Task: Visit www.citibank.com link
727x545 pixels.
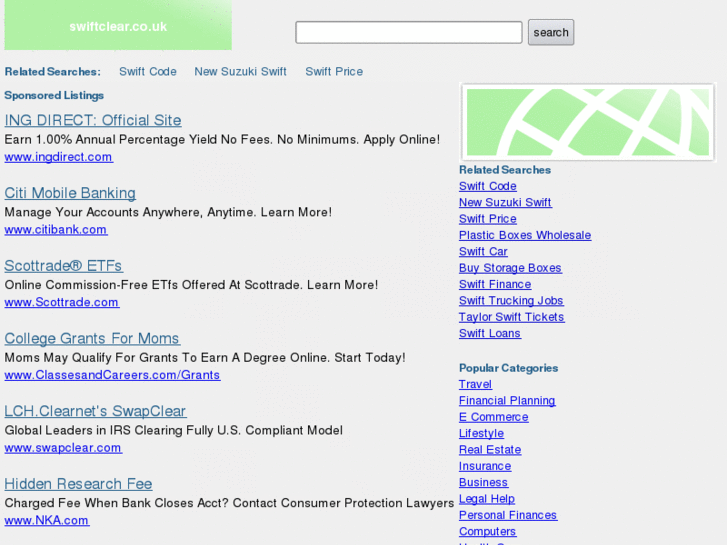Action: (56, 230)
